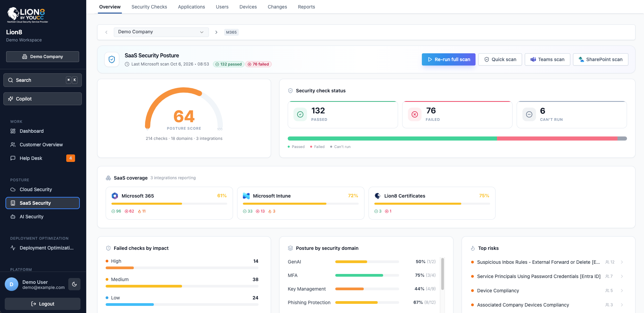The width and height of the screenshot is (644, 313).
Task: Click the 76 failed badge
Action: point(258,64)
